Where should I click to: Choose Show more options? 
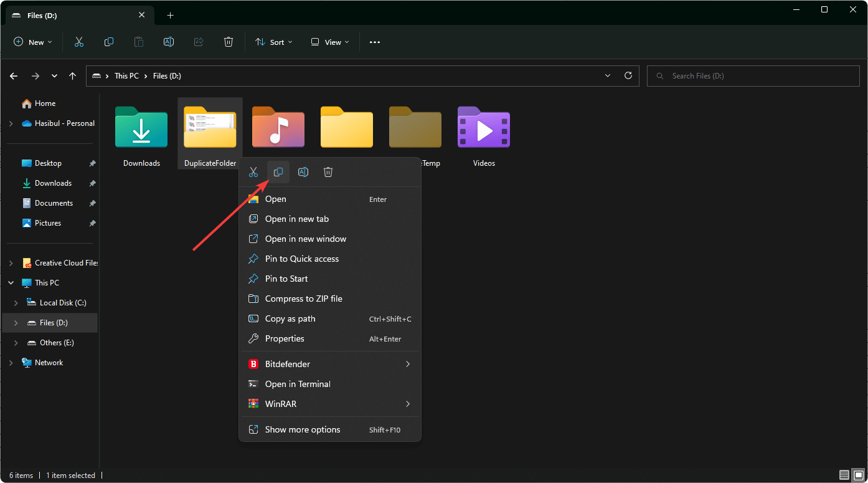(x=303, y=429)
